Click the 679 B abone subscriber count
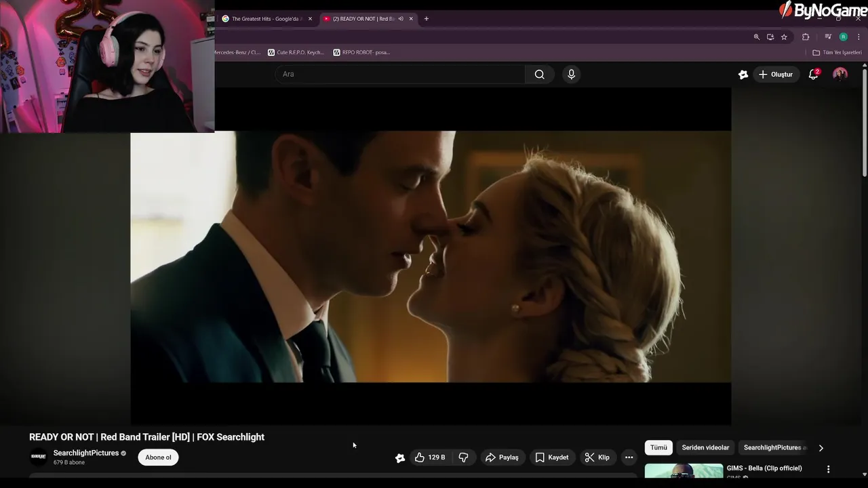 click(x=69, y=463)
